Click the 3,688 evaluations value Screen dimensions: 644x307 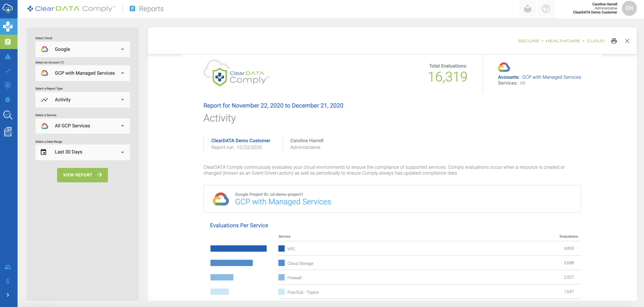(x=569, y=263)
